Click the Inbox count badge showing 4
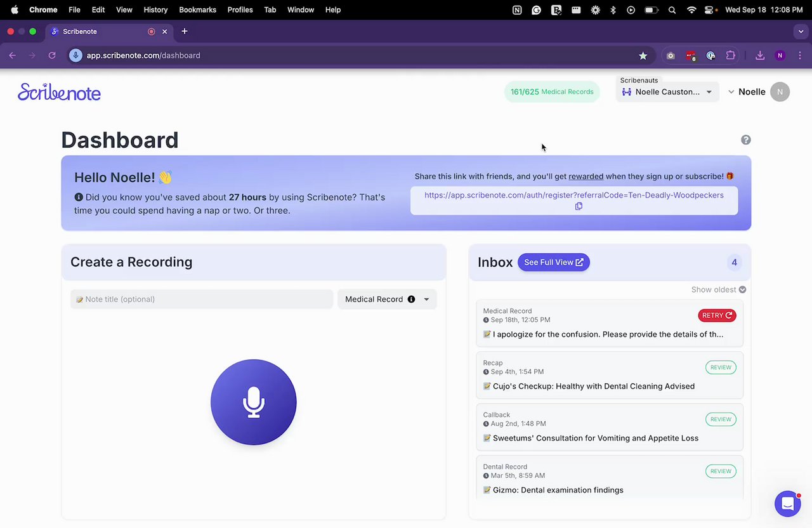Viewport: 812px width, 528px height. coord(734,262)
